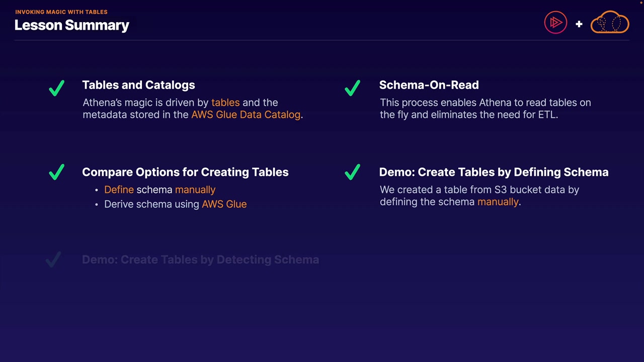This screenshot has width=644, height=362.
Task: Click "manually" in the Define schema bullet
Action: click(x=195, y=190)
